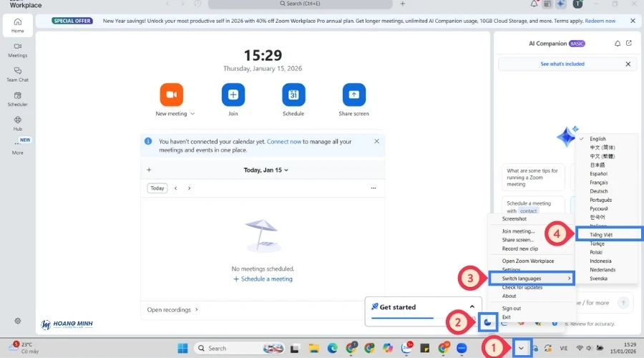Go forward using the title bar forward arrow
The image size is (644, 358).
(182, 4)
